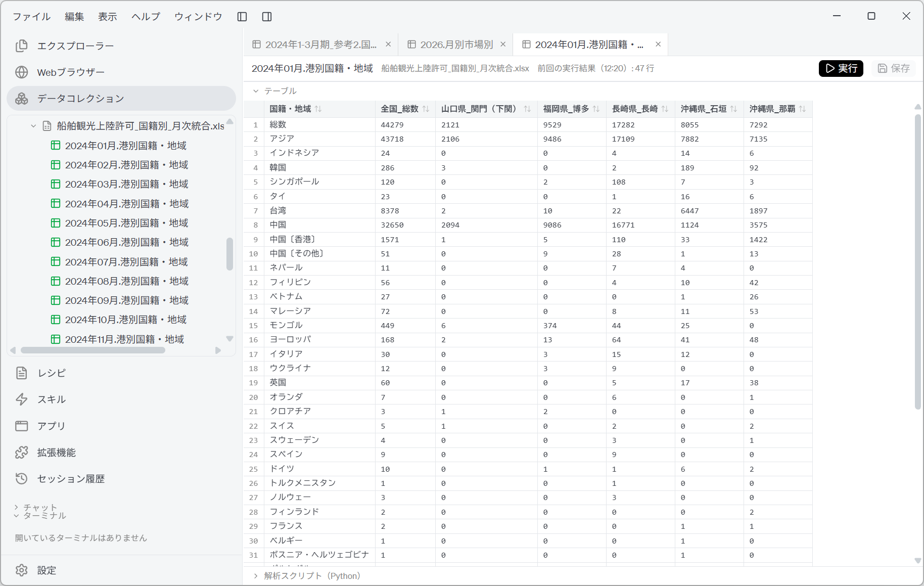This screenshot has height=586, width=924.
Task: Expand the チャット panel
Action: coord(17,507)
